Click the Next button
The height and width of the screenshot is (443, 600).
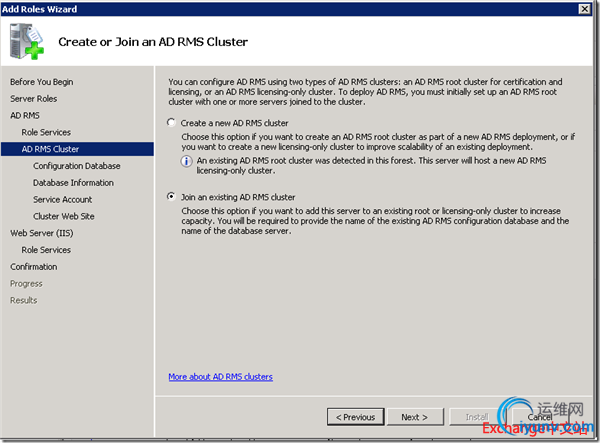415,417
